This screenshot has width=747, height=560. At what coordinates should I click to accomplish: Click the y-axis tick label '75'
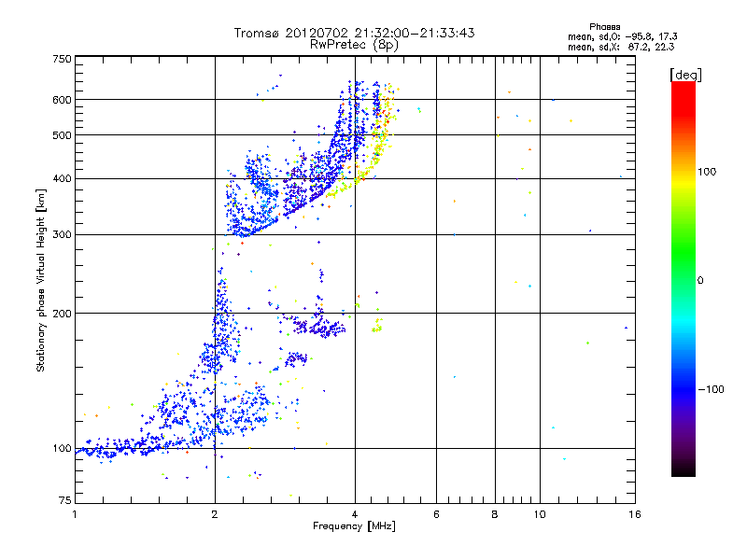[x=65, y=500]
